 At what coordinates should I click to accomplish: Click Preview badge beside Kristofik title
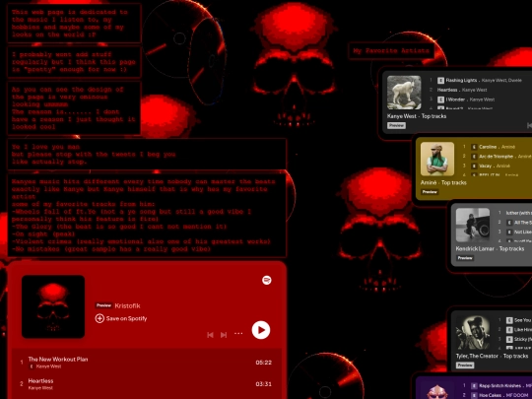[103, 305]
